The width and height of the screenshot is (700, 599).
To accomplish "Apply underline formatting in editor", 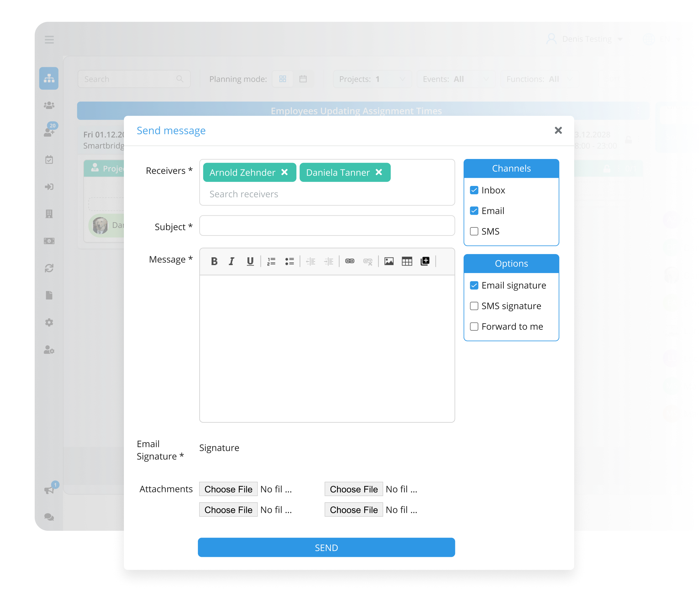I will pos(250,261).
